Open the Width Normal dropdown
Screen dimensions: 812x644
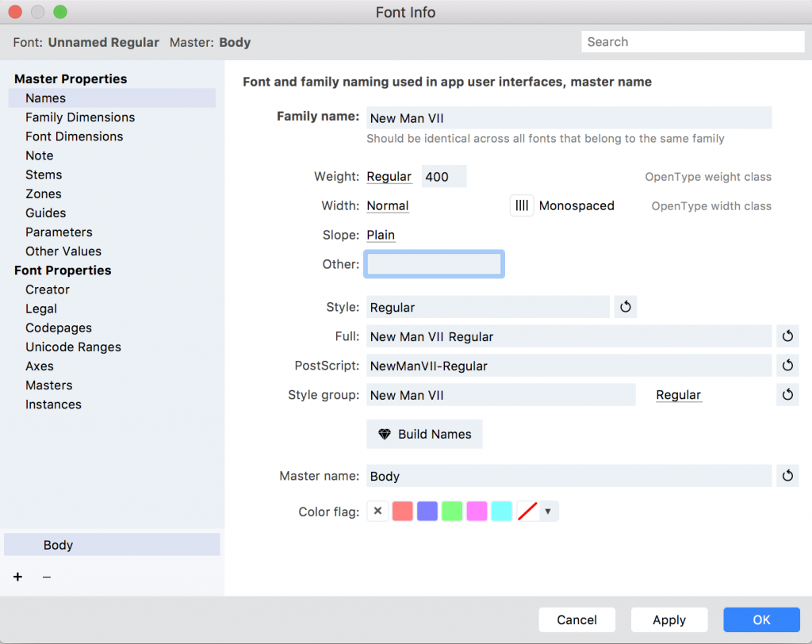(x=388, y=205)
